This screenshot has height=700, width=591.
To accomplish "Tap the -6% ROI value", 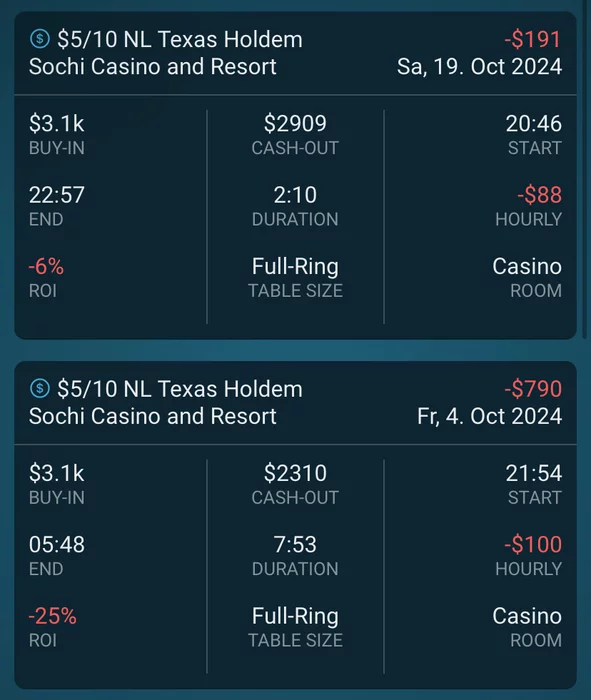I will click(x=46, y=266).
